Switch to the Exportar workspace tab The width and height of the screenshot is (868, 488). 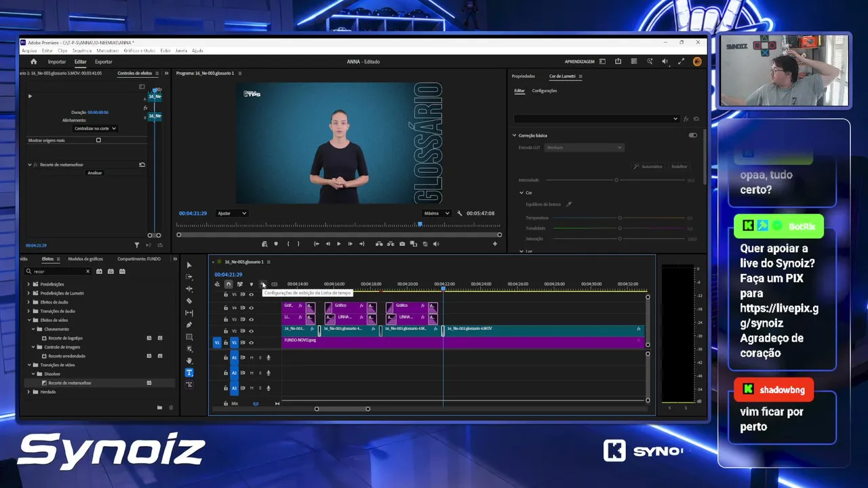coord(104,62)
